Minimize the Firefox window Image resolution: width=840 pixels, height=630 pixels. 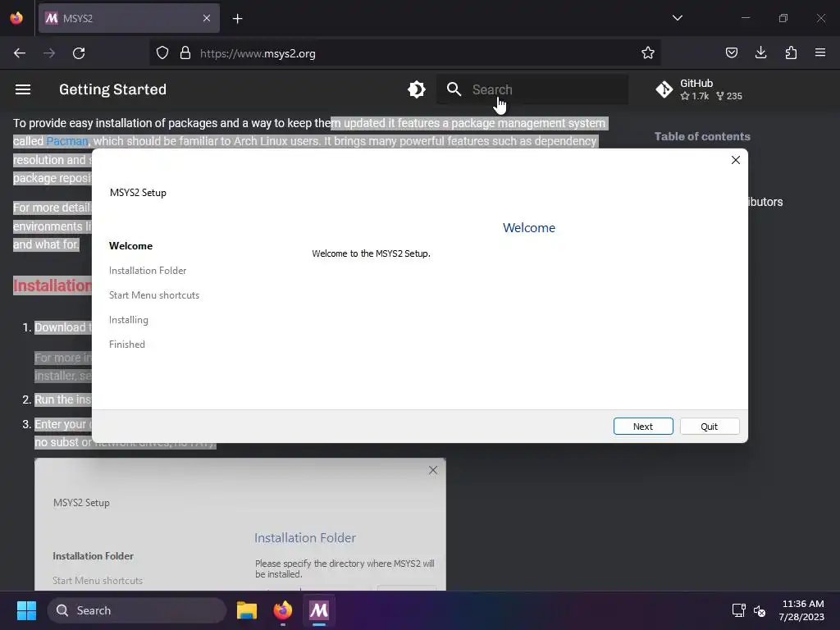745,18
